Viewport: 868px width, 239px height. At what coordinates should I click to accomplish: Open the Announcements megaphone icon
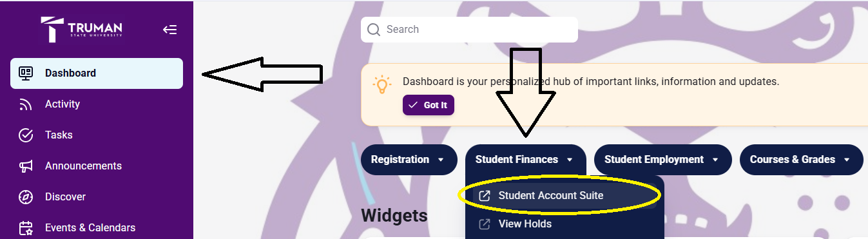point(26,166)
